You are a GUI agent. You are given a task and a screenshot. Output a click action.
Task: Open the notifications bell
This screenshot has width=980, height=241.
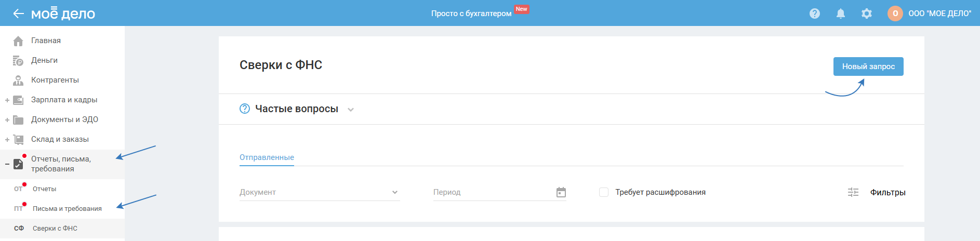(841, 14)
